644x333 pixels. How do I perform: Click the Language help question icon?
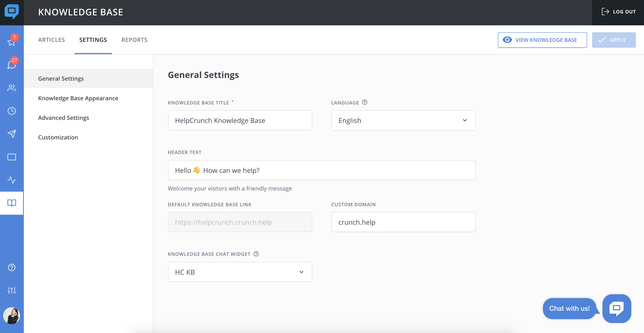tap(364, 102)
